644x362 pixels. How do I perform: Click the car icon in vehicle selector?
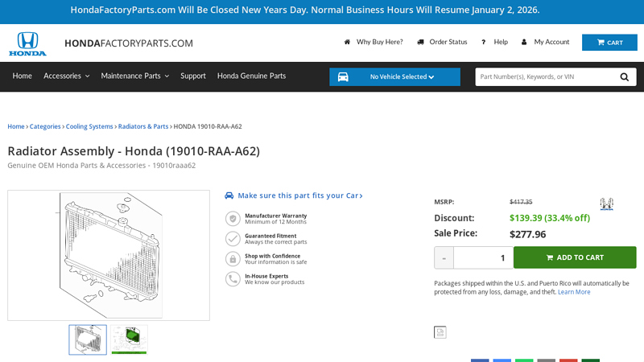click(x=343, y=77)
